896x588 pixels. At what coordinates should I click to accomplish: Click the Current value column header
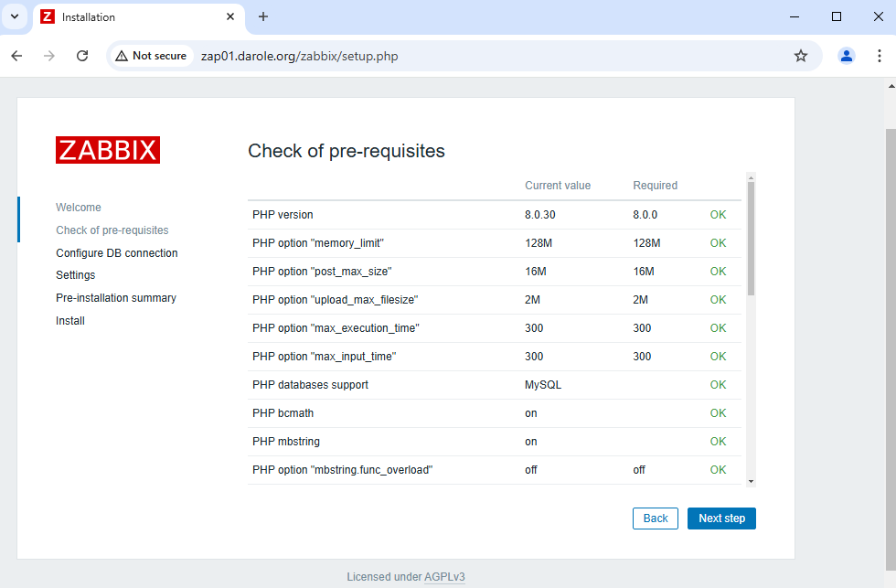pyautogui.click(x=558, y=185)
